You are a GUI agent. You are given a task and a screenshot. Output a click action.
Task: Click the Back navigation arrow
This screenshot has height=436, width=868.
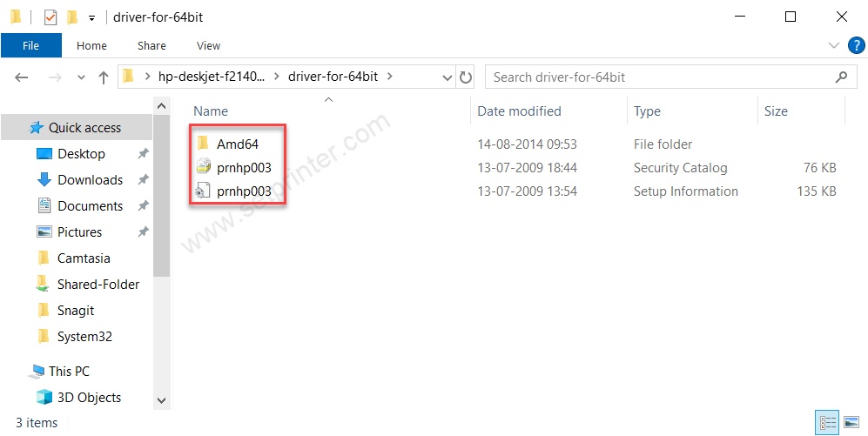click(x=22, y=77)
